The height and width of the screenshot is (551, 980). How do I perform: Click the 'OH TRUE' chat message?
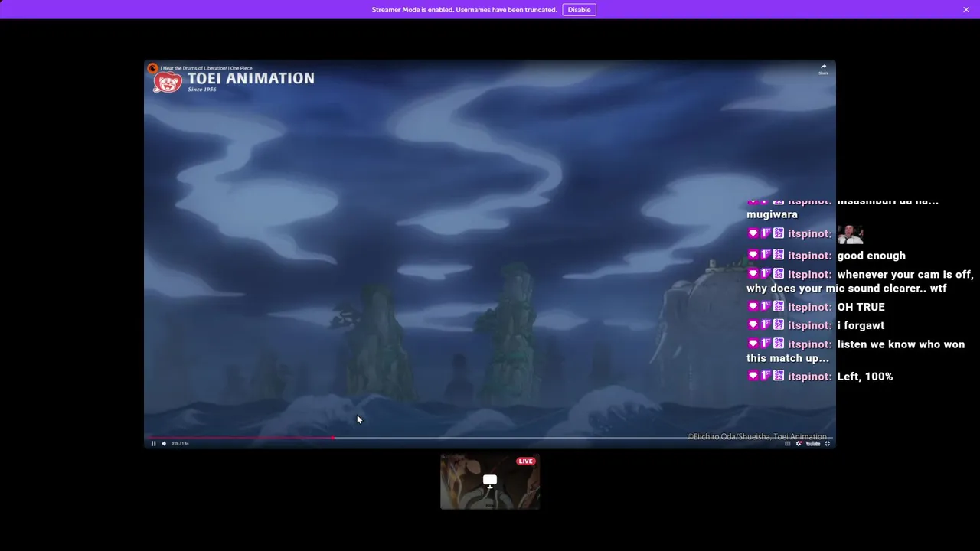[x=861, y=307]
